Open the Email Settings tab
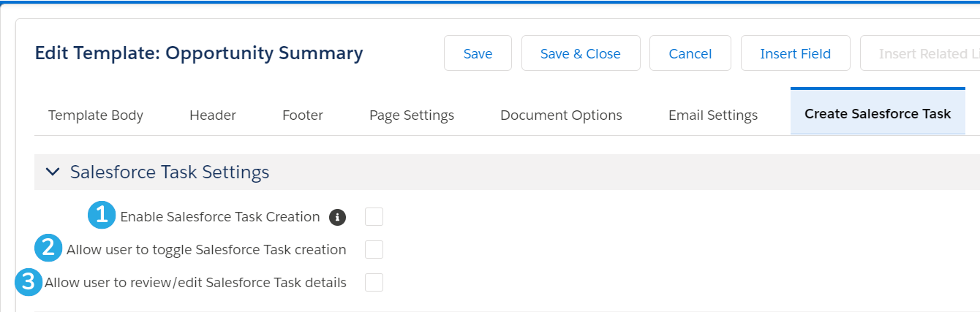 [x=713, y=115]
